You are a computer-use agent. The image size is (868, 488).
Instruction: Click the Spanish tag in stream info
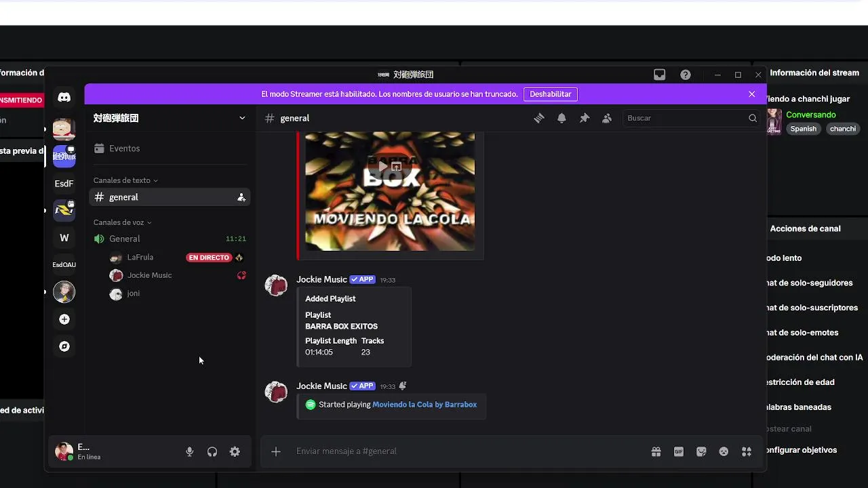click(804, 129)
